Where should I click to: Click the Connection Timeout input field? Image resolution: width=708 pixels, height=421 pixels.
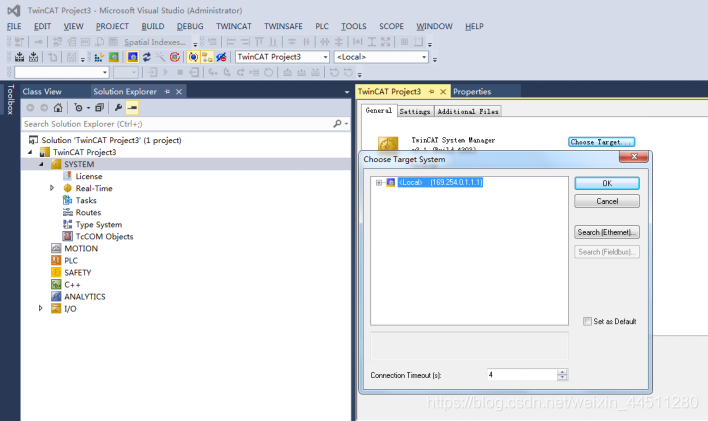click(x=522, y=374)
